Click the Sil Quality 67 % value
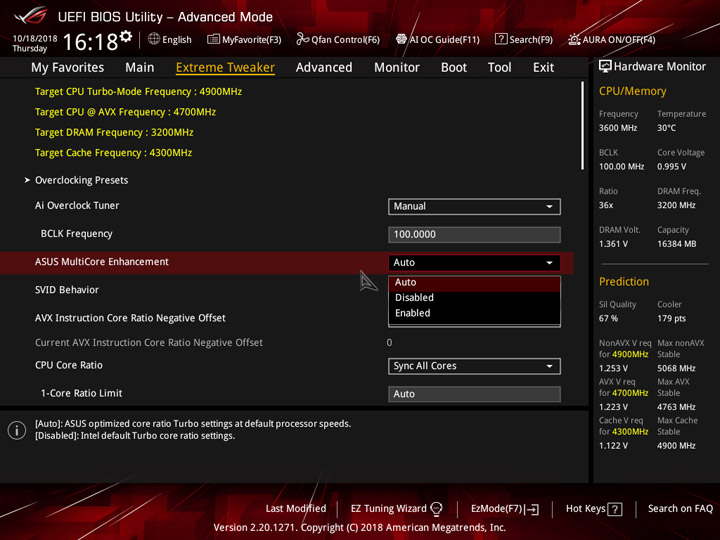Screen dimensions: 720x540 coord(608,318)
